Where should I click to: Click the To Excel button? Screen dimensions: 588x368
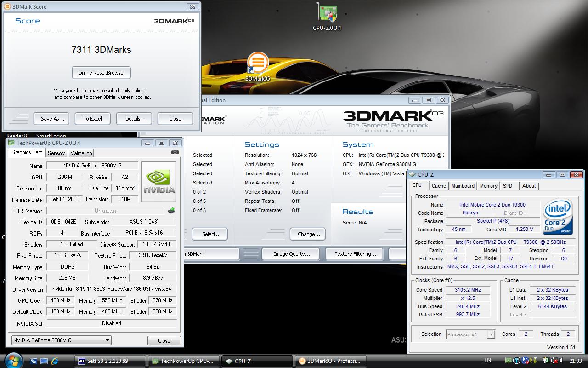pos(92,119)
